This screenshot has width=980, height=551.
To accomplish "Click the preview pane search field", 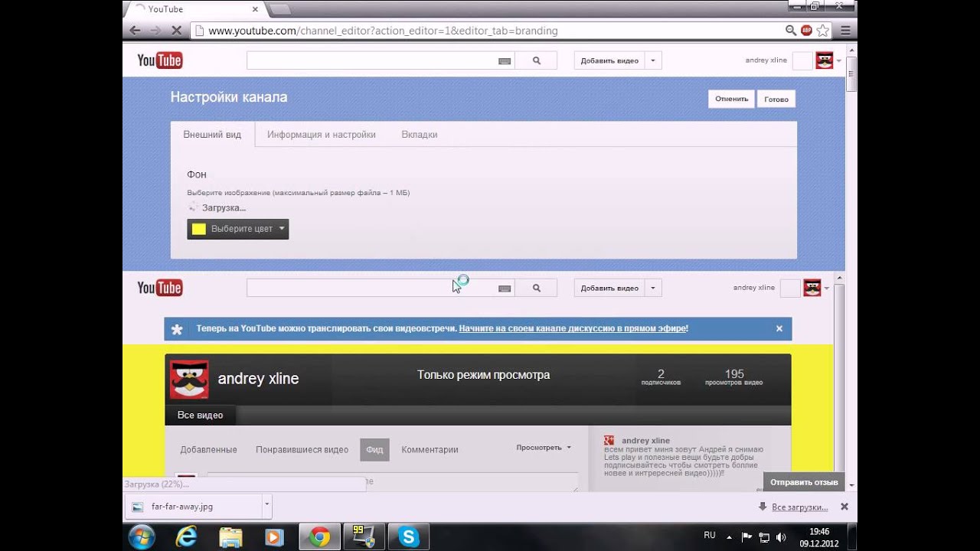I will click(381, 288).
